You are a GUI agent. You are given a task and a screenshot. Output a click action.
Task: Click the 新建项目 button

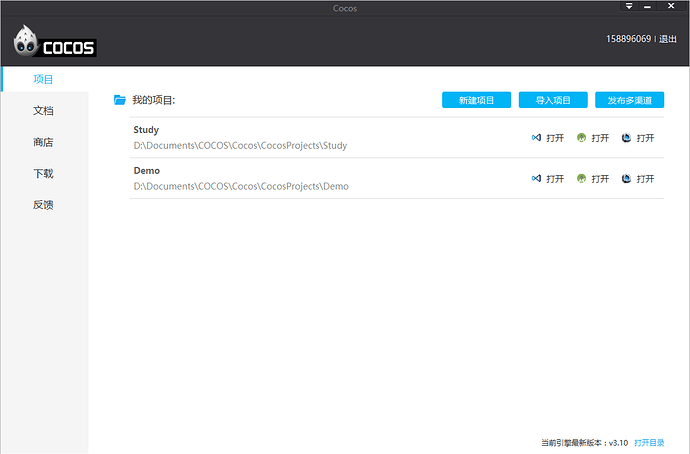(477, 100)
